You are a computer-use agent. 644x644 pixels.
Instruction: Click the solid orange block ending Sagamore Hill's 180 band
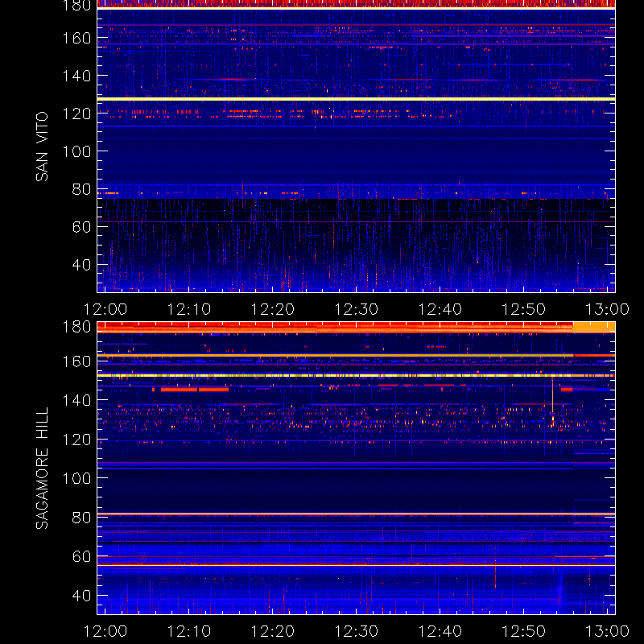coord(594,328)
